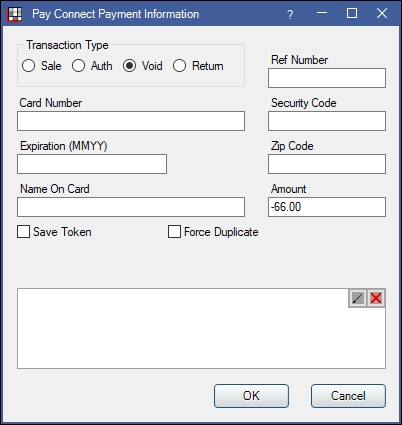This screenshot has height=425, width=402.
Task: Check the Force Duplicate option
Action: [213, 232]
